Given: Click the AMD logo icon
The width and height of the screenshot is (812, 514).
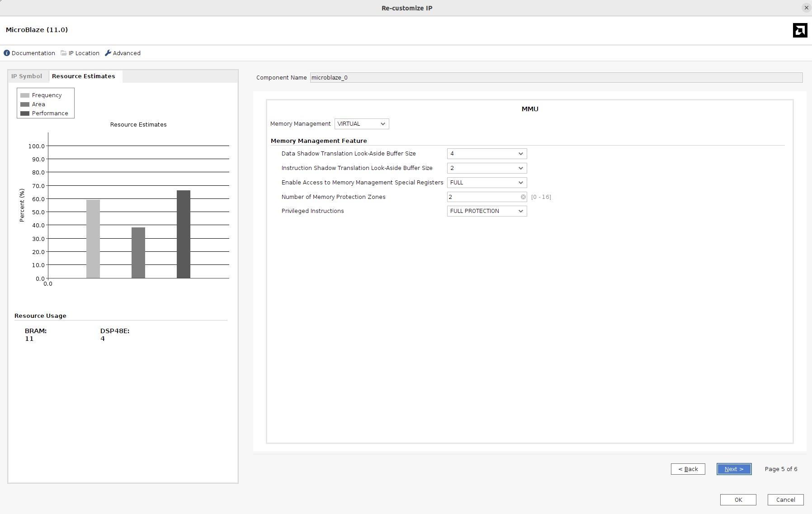Looking at the screenshot, I should click(800, 30).
